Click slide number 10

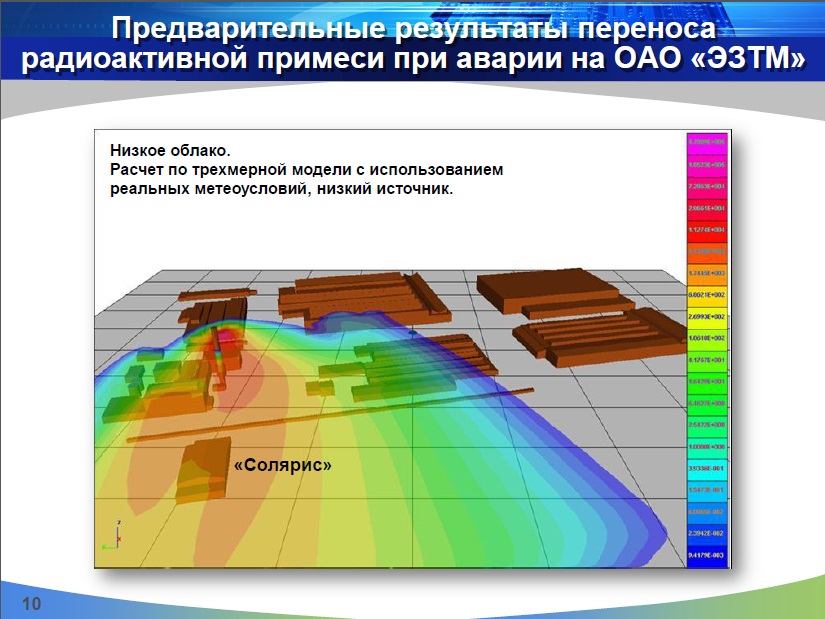click(32, 604)
